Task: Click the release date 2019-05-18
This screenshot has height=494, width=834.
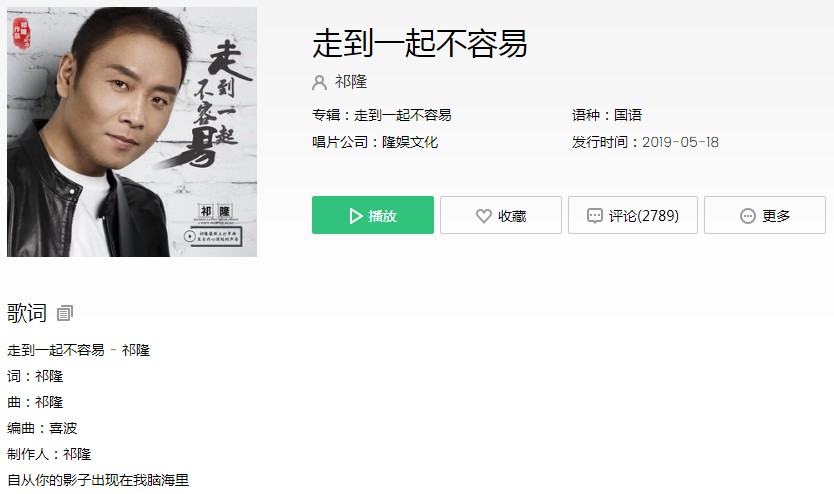Action: 680,142
